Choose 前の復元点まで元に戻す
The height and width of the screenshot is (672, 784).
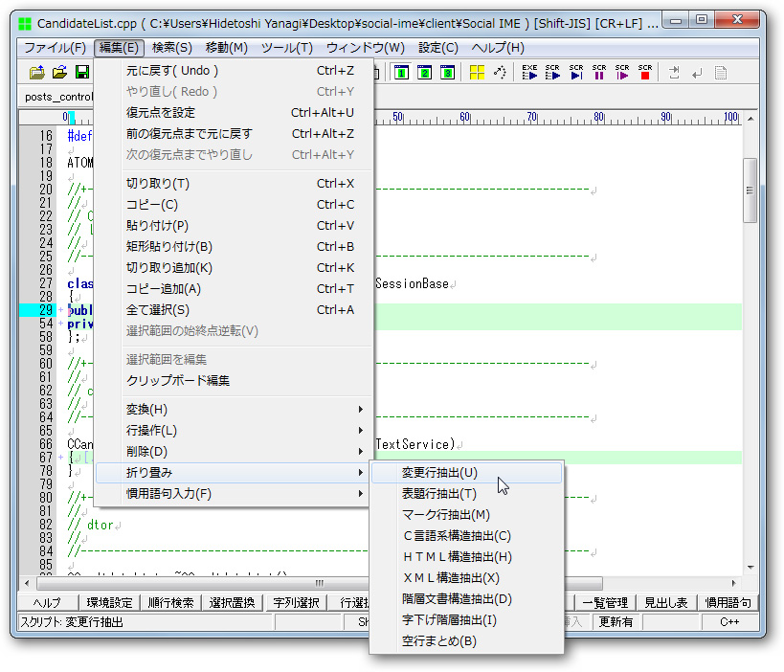pyautogui.click(x=234, y=133)
